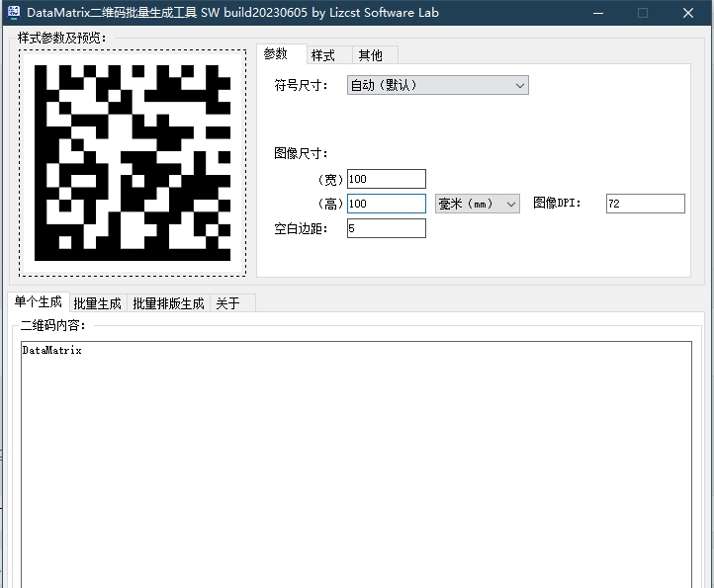Focus the 高 image height input field
Viewport: 714px width, 588px height.
(x=386, y=204)
